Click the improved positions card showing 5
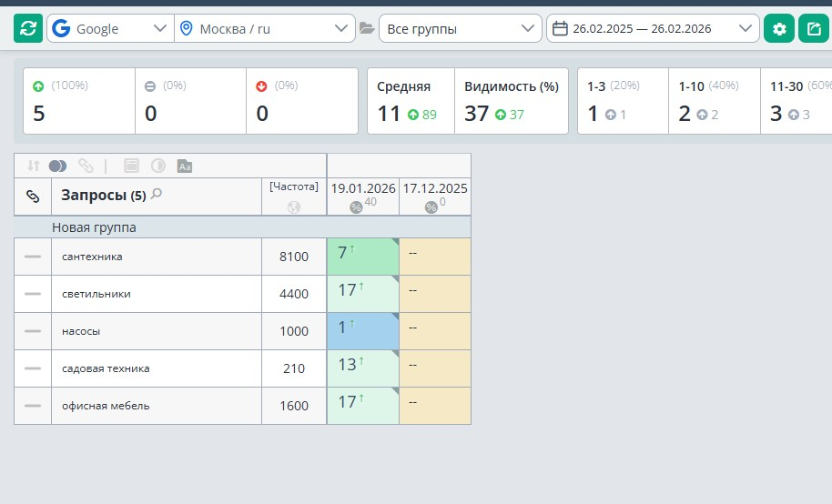Viewport: 832px width, 504px height. click(x=79, y=101)
